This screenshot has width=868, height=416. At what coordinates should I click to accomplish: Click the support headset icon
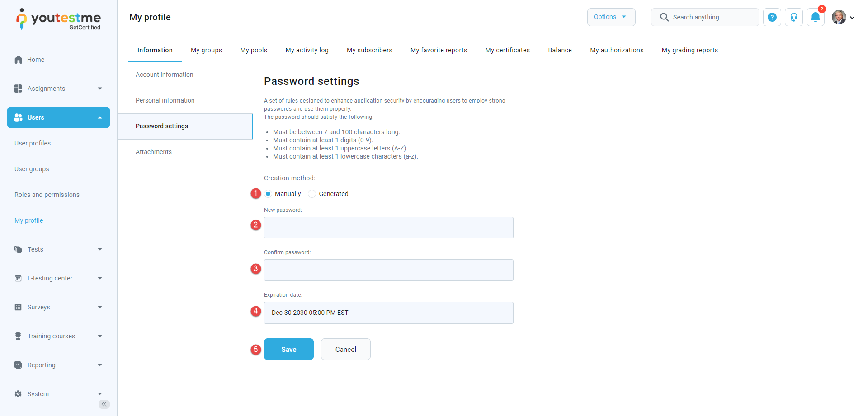[x=794, y=17]
